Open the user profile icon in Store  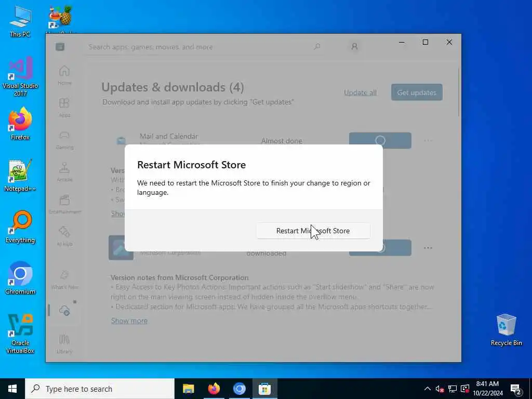pyautogui.click(x=354, y=47)
